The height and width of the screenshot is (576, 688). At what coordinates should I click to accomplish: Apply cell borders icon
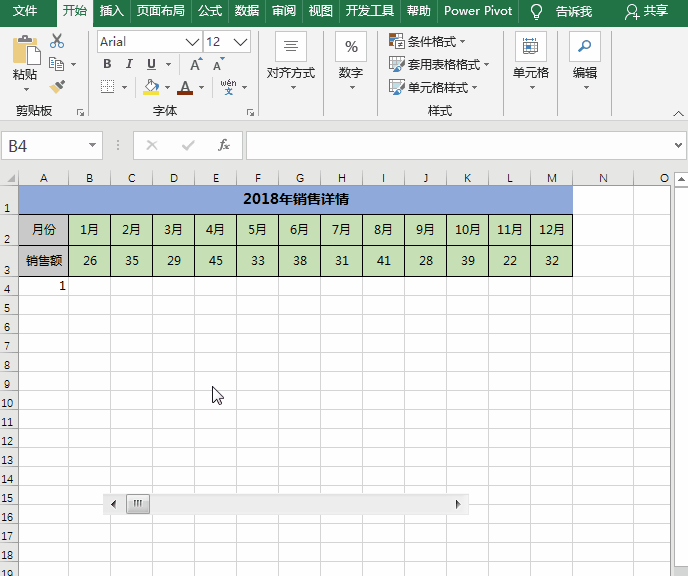pyautogui.click(x=108, y=86)
